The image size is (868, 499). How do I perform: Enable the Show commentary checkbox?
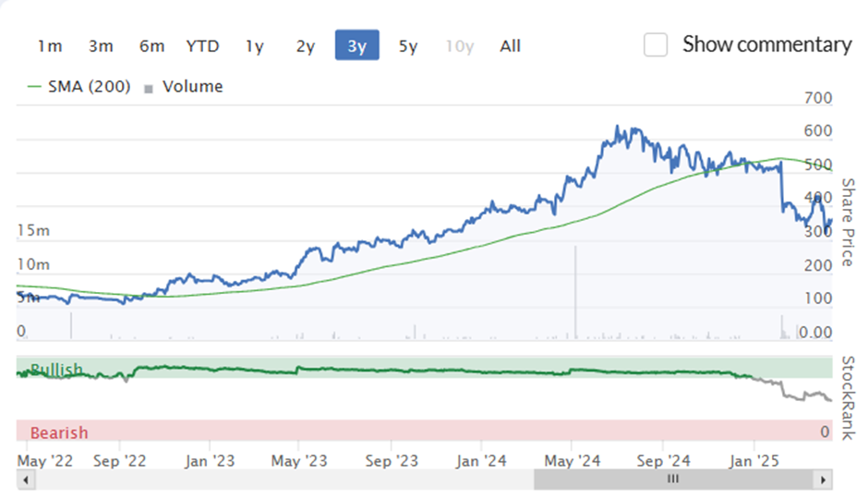[656, 45]
